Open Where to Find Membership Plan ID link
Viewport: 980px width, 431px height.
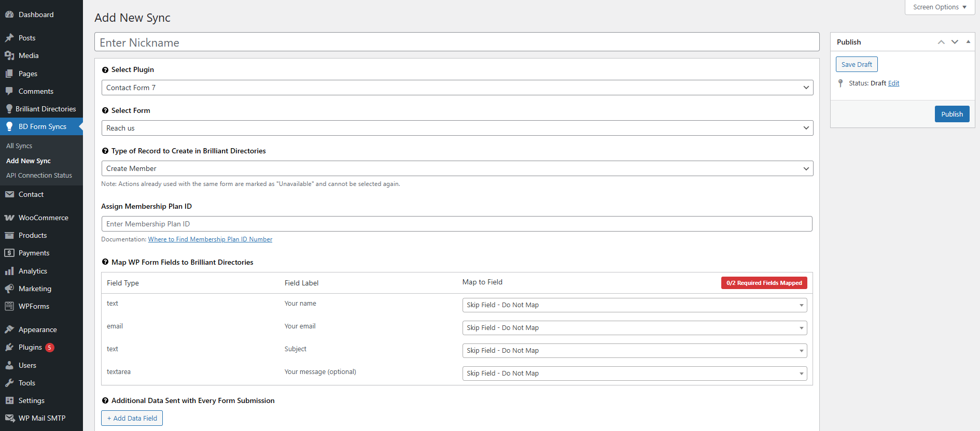click(x=210, y=239)
